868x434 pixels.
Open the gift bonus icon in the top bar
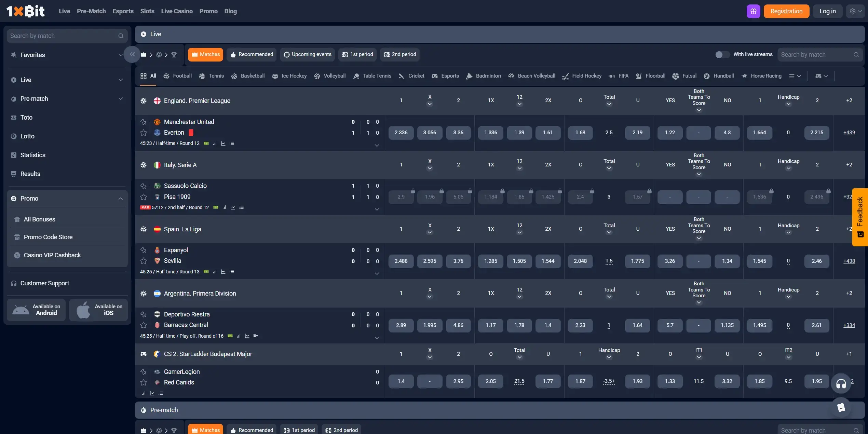pyautogui.click(x=754, y=11)
